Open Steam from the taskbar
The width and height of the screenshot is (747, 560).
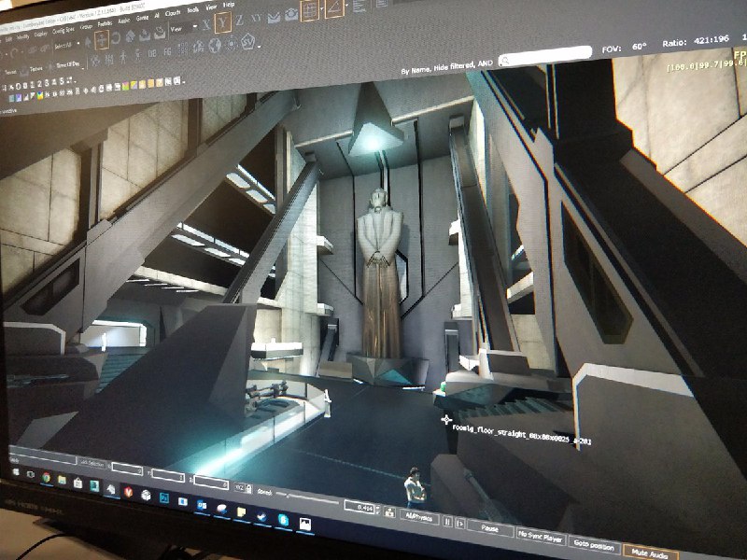pos(261,517)
